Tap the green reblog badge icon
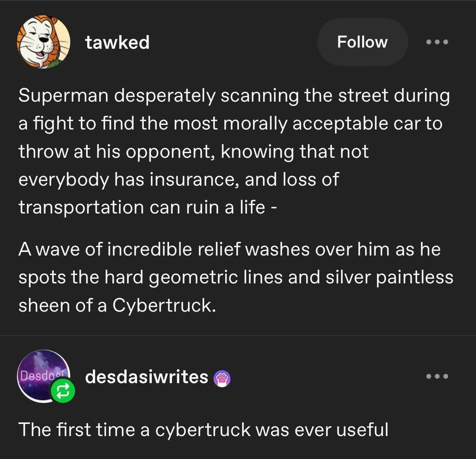The height and width of the screenshot is (459, 476). pos(62,391)
